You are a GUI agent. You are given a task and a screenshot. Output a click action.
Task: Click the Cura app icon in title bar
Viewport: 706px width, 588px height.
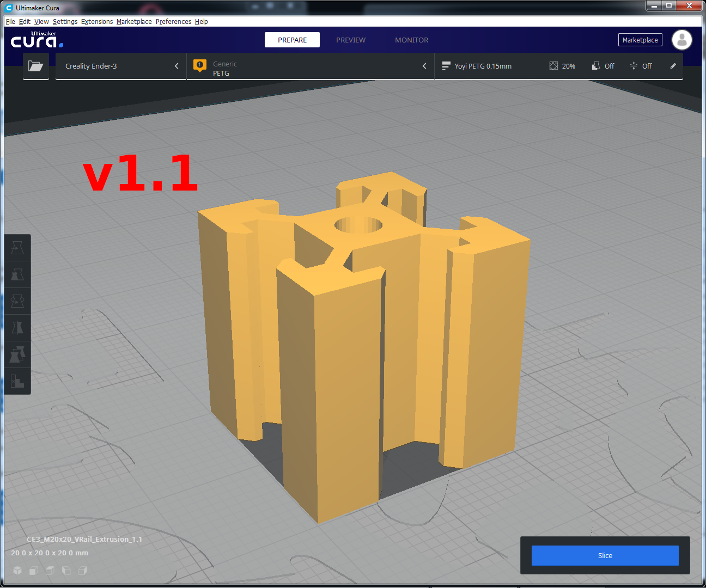click(x=9, y=8)
